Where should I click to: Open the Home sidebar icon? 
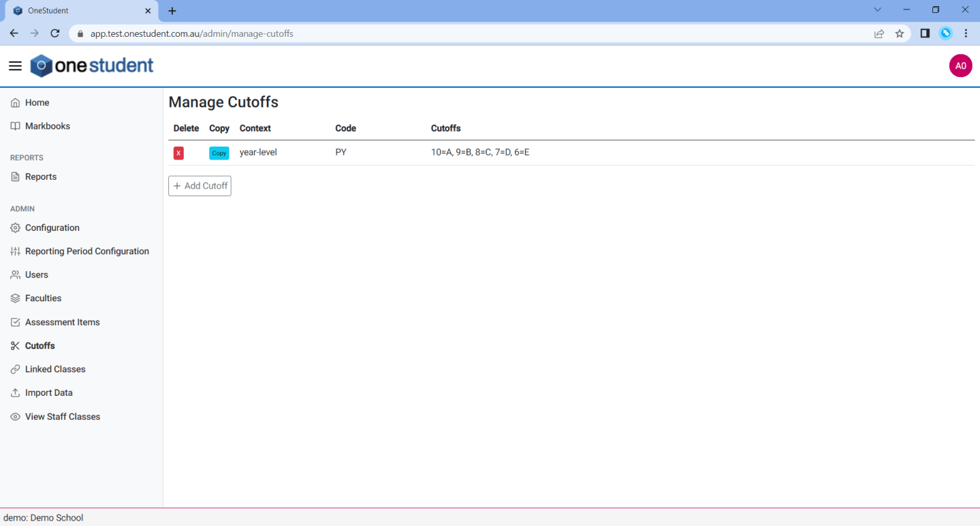(x=15, y=102)
